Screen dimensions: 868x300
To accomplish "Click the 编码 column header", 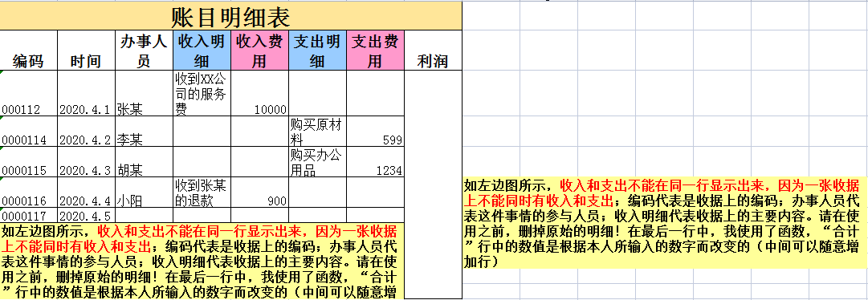I will 29,51.
